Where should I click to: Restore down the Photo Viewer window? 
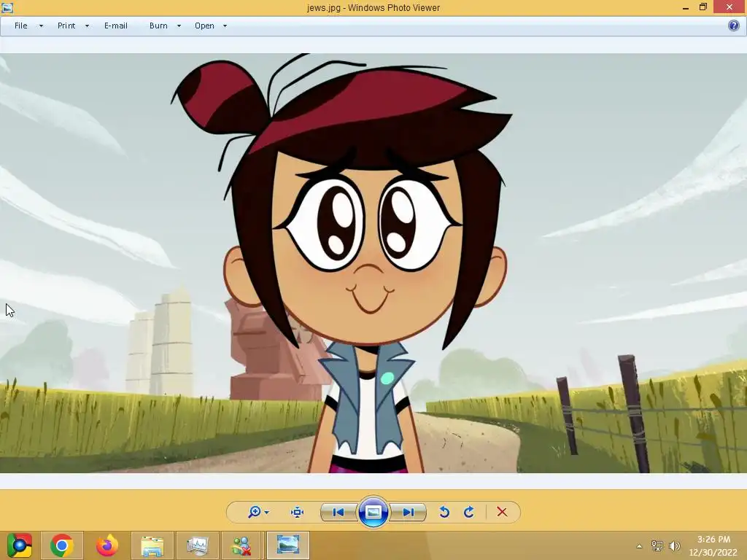(x=703, y=7)
